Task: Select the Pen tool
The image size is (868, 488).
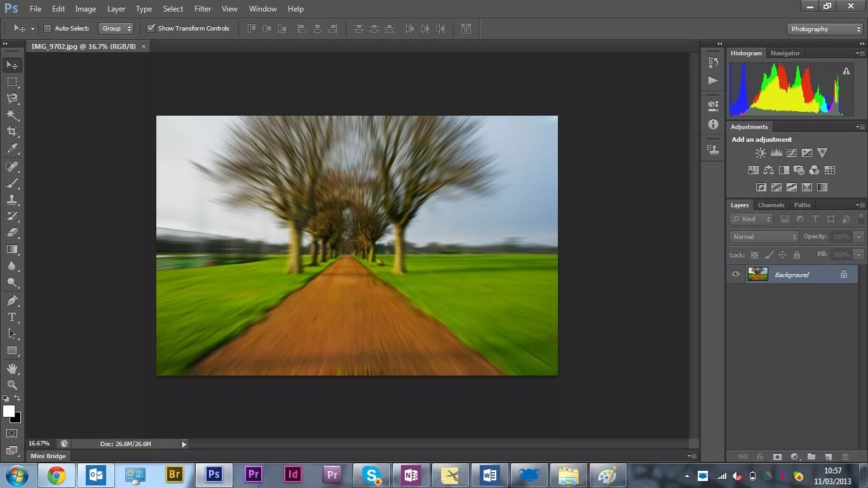Action: (12, 300)
